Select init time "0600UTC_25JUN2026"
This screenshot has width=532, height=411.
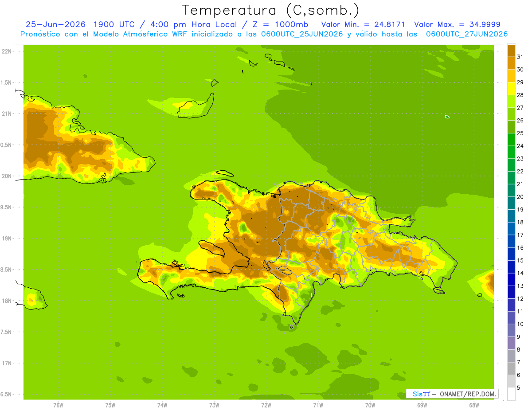(302, 34)
